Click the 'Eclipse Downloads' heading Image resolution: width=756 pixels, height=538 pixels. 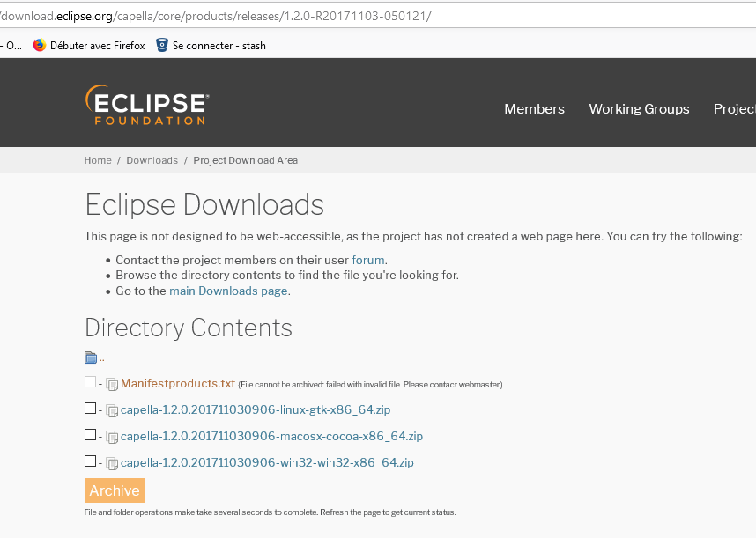pos(204,204)
